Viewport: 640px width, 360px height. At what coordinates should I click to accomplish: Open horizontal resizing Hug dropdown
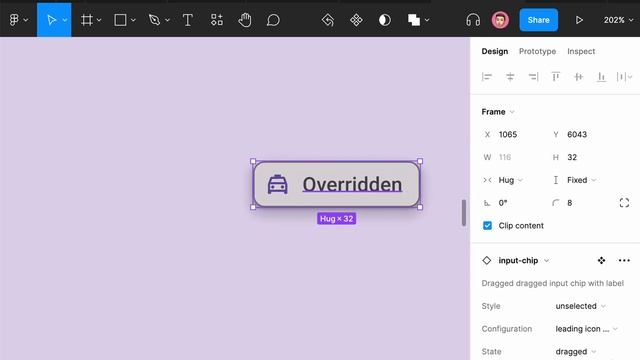(510, 180)
